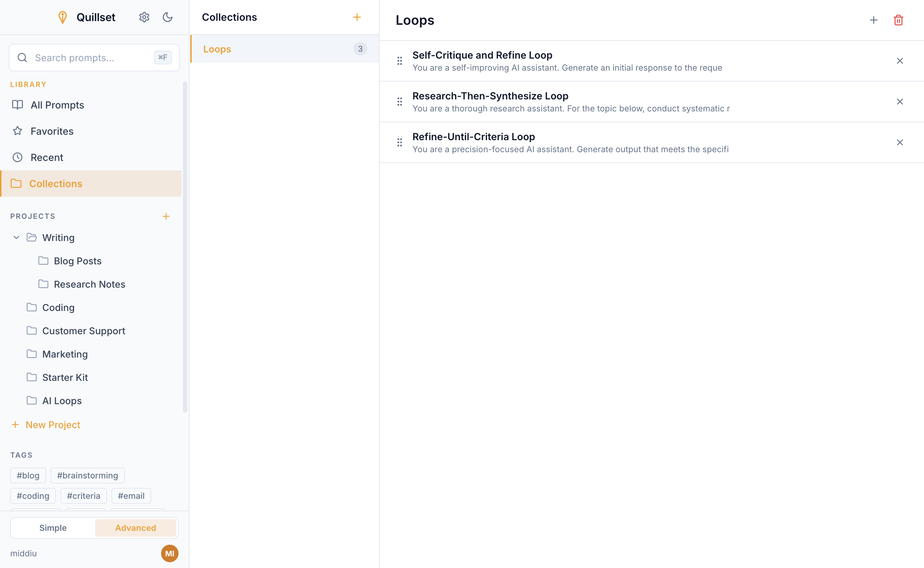Filter by the #coding tag

pos(33,496)
